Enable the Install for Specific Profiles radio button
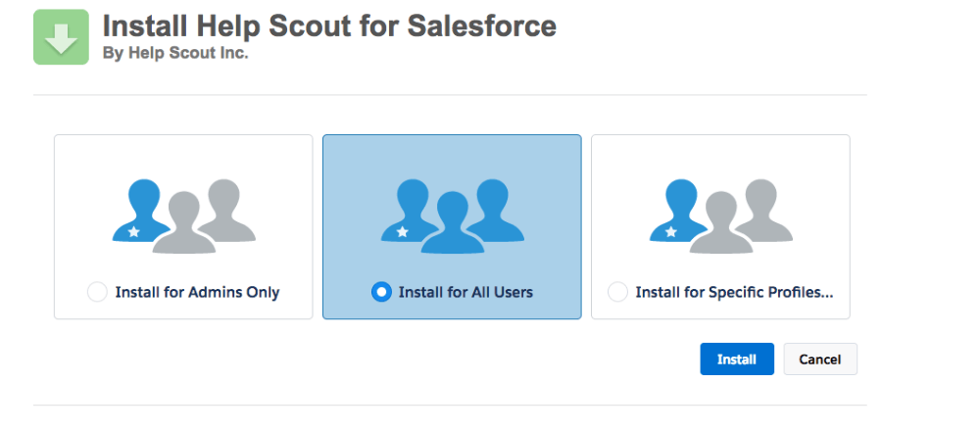The image size is (980, 431). (617, 292)
